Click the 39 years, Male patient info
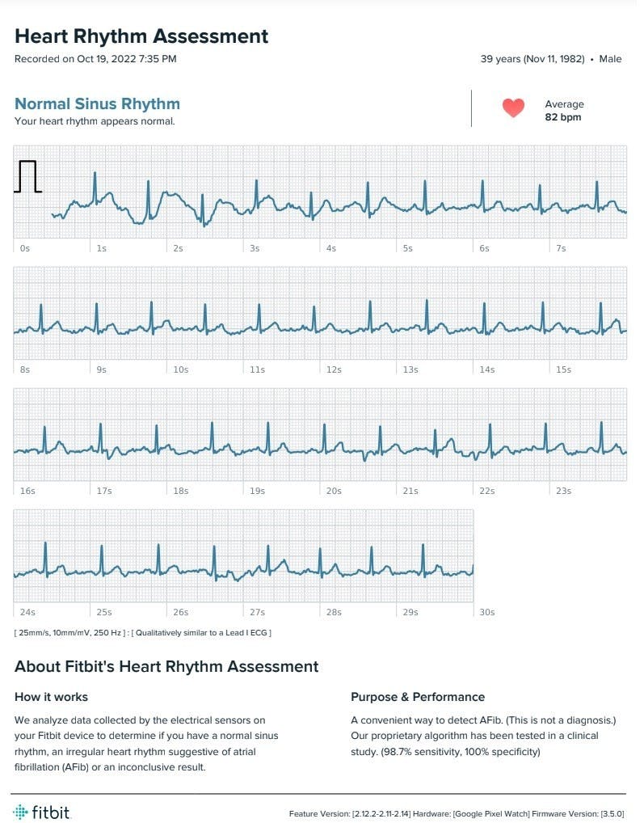Viewport: 644px width, 823px height. (x=550, y=59)
